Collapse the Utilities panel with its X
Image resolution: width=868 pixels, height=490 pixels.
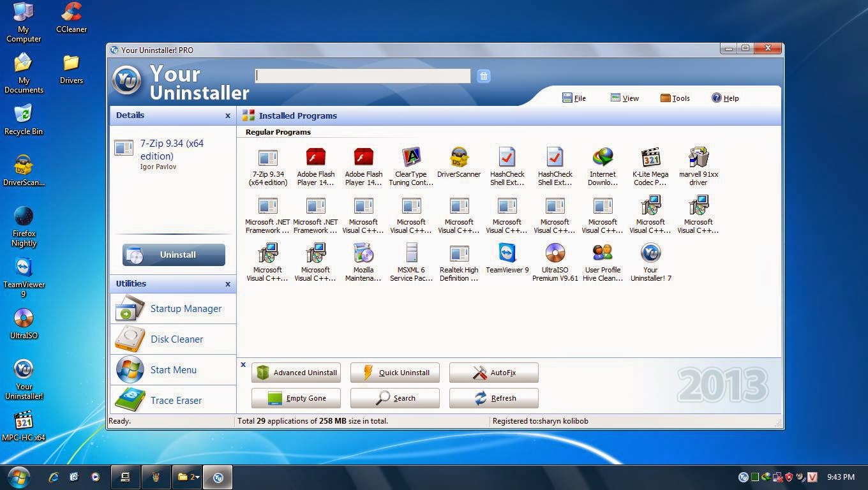pyautogui.click(x=228, y=284)
